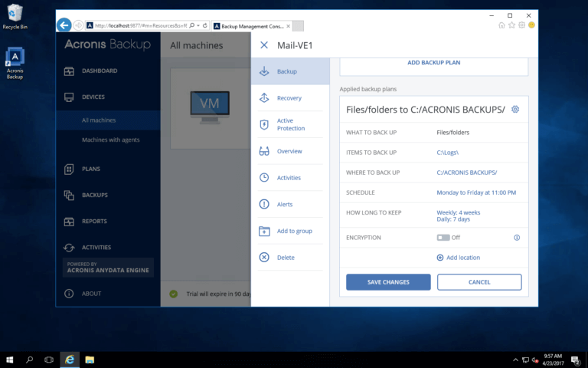Open the browser tools gear icon
Image resolution: width=588 pixels, height=368 pixels.
pos(521,25)
